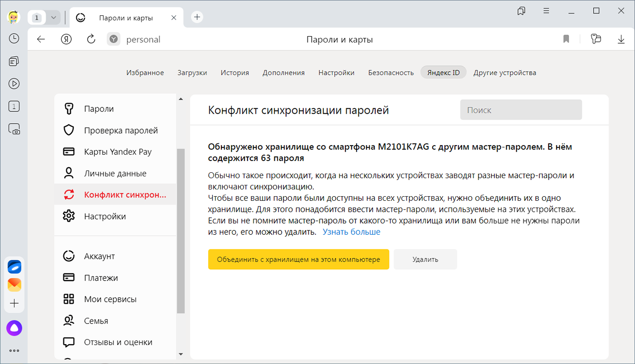The image size is (635, 364).
Task: Launch Alice assistant icon
Action: coord(14,328)
